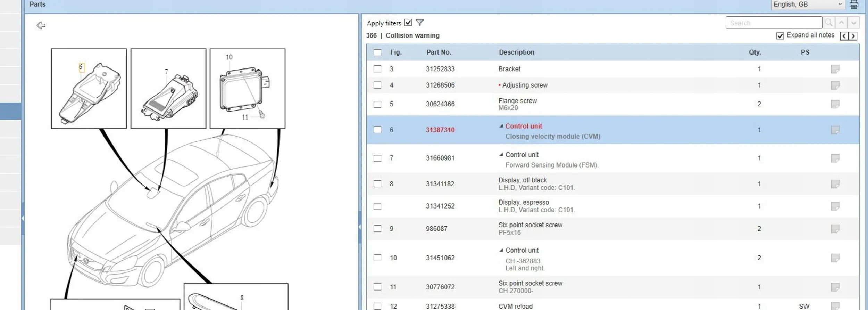
Task: Select part number 31660981
Action: [x=440, y=158]
